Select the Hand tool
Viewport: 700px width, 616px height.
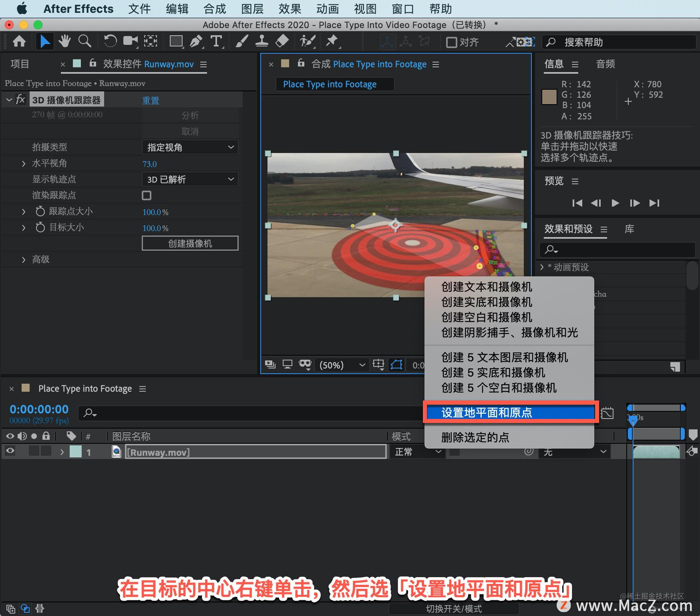point(64,41)
